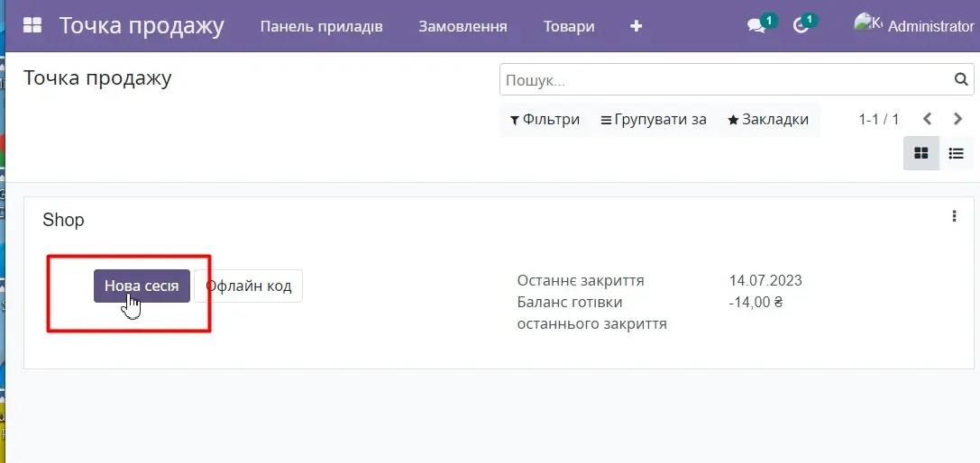
Task: Click the magnifier search icon
Action: [961, 80]
